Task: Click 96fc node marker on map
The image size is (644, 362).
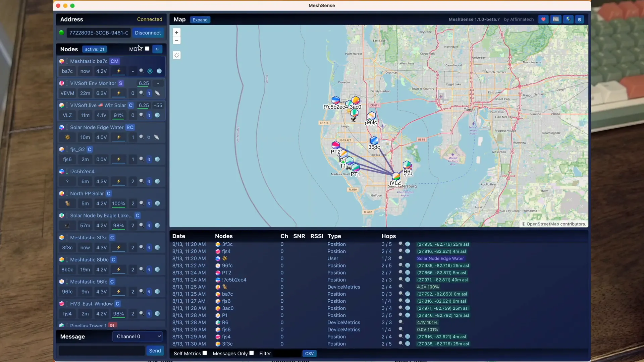Action: [x=371, y=116]
